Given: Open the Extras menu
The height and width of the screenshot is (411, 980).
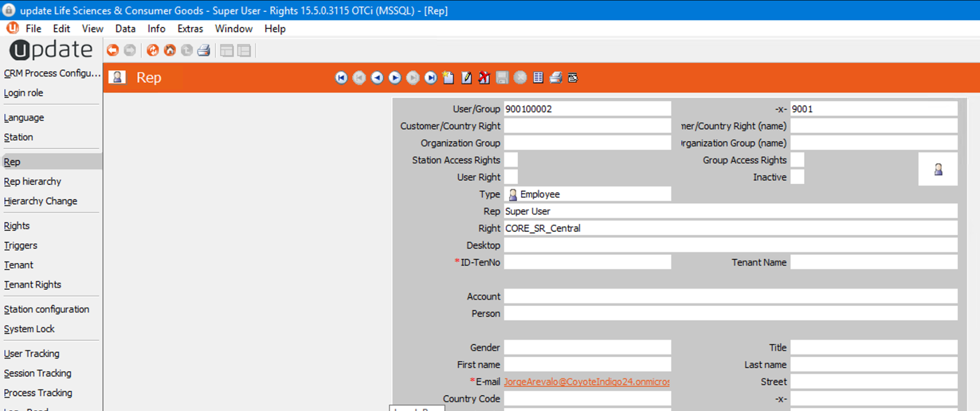Looking at the screenshot, I should tap(190, 29).
